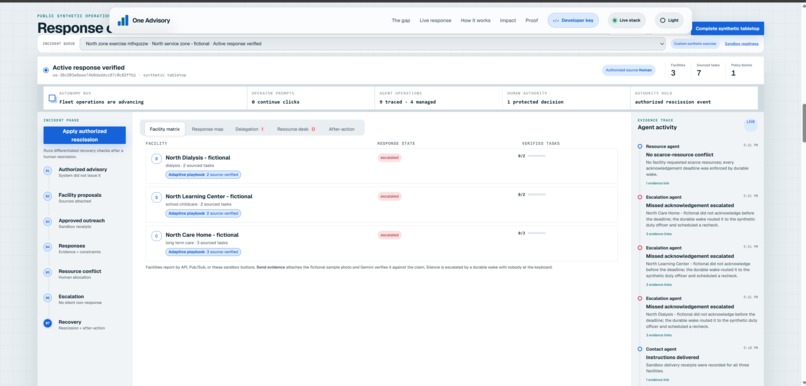This screenshot has width=806, height=386.
Task: Click escalated status badge on North Care Home
Action: (x=389, y=235)
